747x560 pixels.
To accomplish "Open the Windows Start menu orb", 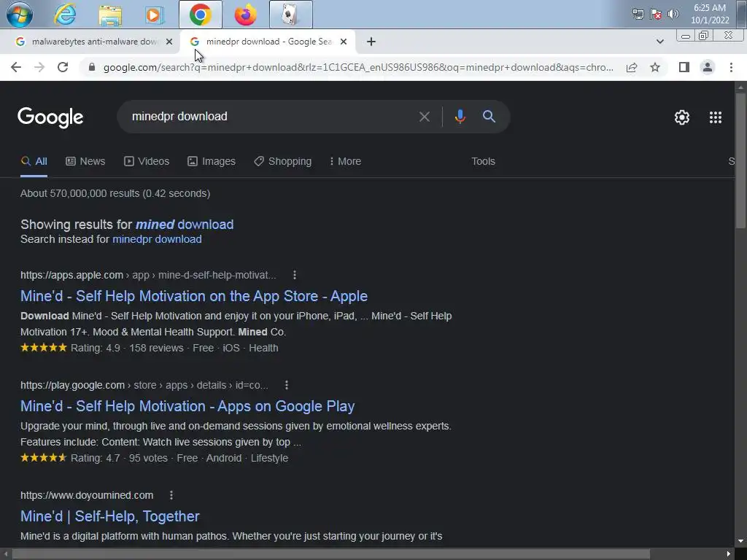I will tap(20, 15).
